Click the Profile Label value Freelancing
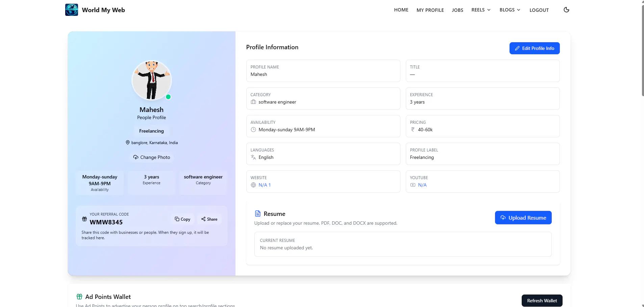The width and height of the screenshot is (644, 307). pyautogui.click(x=422, y=157)
